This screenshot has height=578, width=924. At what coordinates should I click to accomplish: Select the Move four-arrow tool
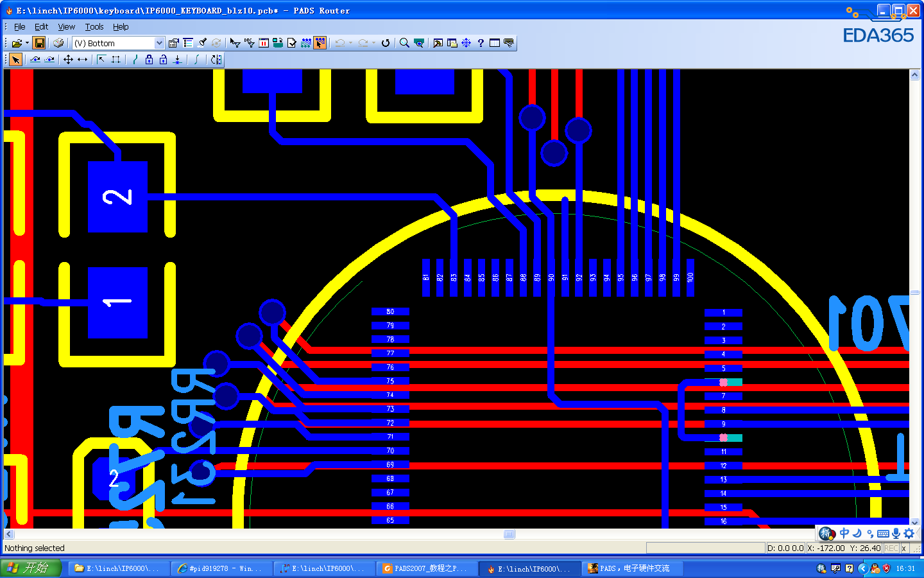[x=68, y=60]
